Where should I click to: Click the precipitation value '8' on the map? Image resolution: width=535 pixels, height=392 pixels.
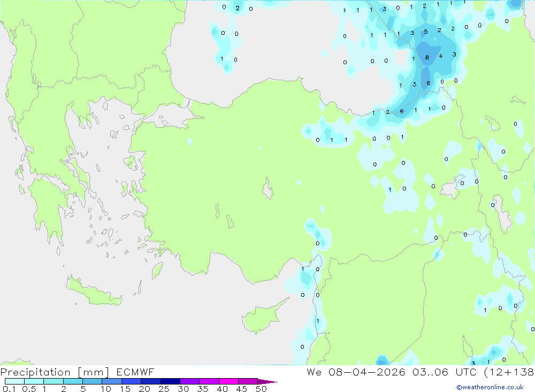click(x=427, y=57)
